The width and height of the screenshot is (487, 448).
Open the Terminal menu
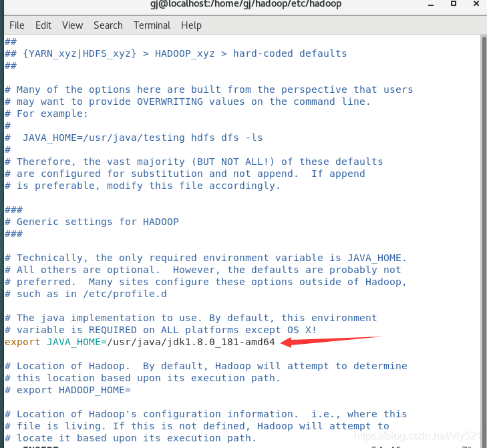[152, 25]
